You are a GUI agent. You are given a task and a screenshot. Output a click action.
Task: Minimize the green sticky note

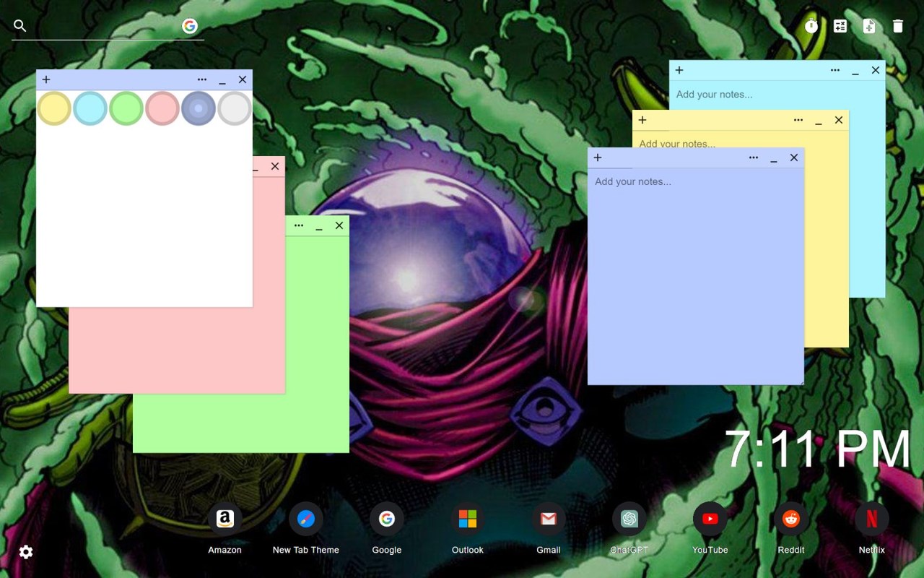click(319, 227)
